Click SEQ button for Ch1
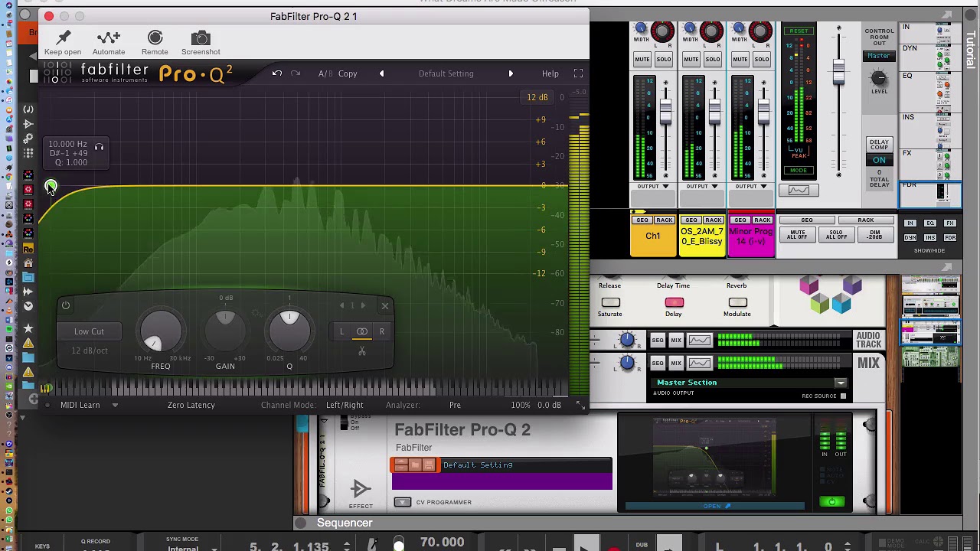Screen dimensions: 980x551 coord(642,220)
